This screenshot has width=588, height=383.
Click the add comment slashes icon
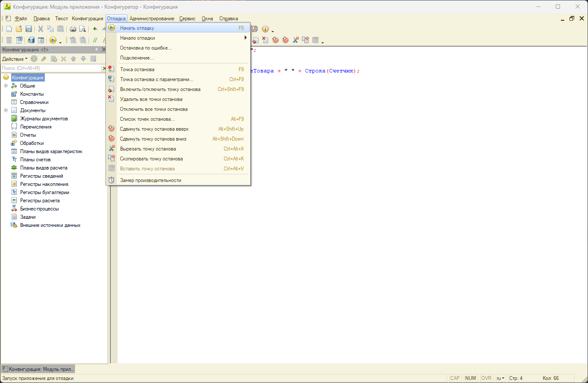[x=95, y=40]
